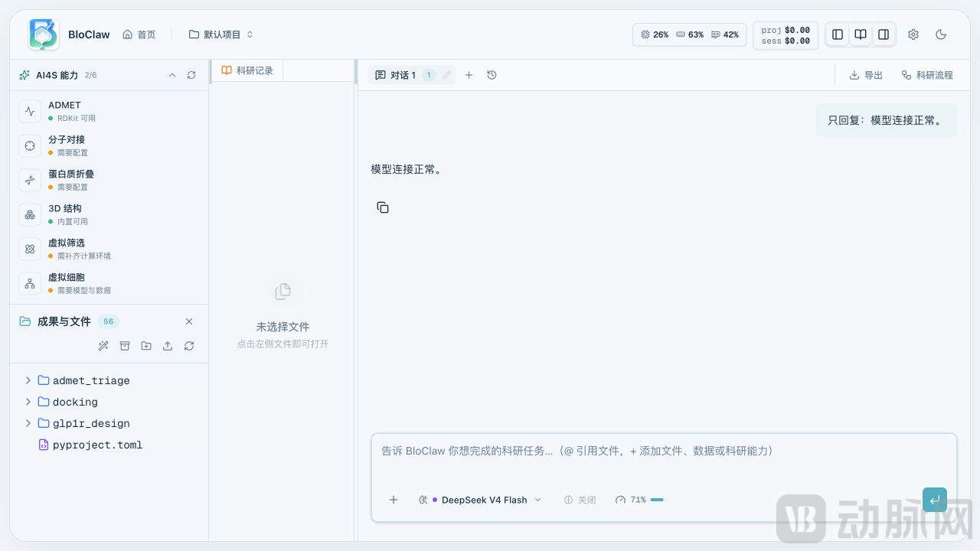This screenshot has height=551, width=980.
Task: Expand the admet_triage folder
Action: tap(28, 380)
